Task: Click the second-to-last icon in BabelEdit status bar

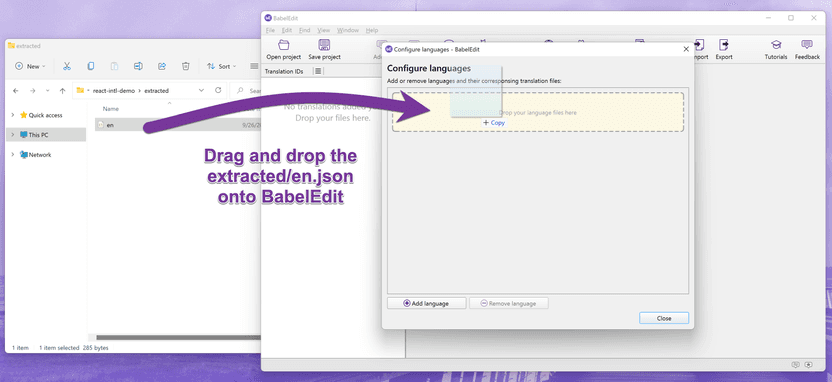Action: pyautogui.click(x=795, y=364)
